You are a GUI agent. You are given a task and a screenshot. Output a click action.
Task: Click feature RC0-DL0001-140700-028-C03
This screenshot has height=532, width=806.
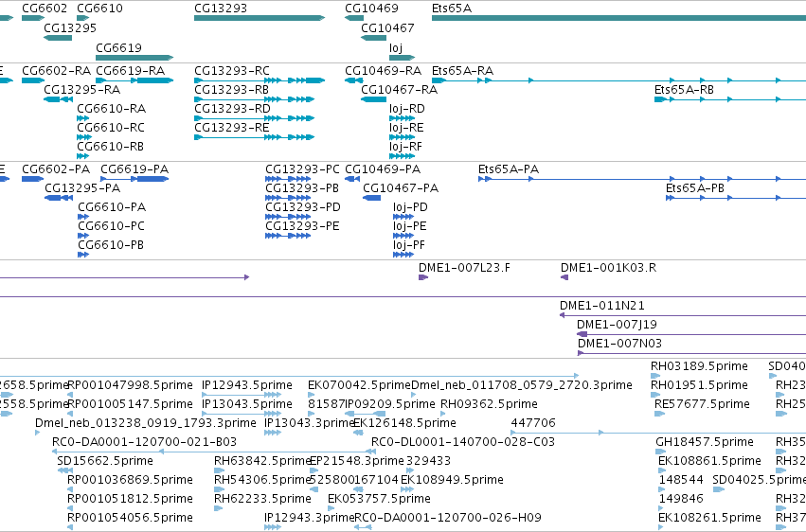[x=463, y=442]
